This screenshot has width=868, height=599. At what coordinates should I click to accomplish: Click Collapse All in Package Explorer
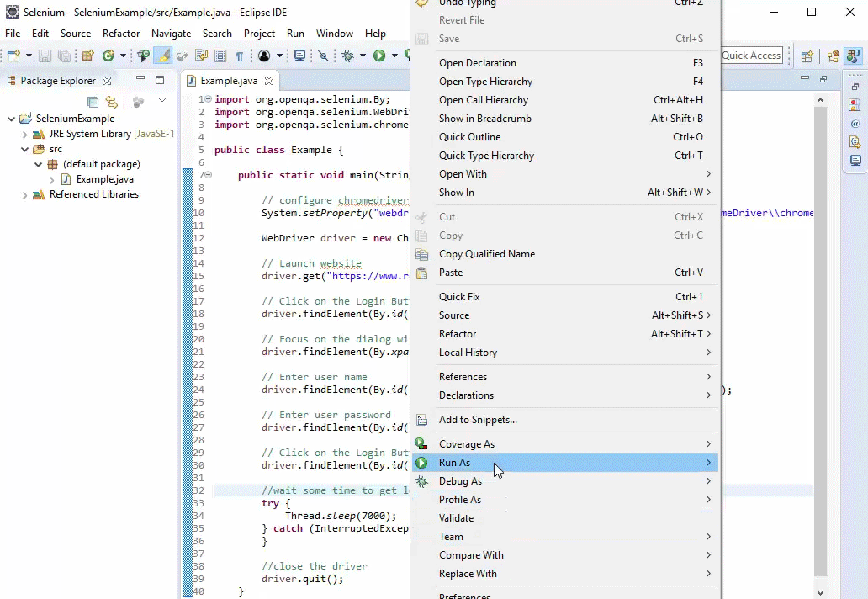93,101
